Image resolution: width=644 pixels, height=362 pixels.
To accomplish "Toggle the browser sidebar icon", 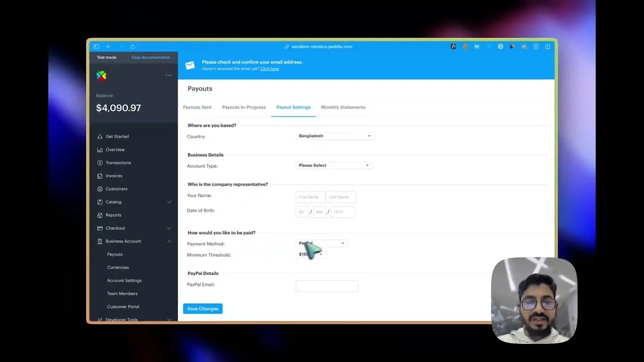I will point(96,46).
